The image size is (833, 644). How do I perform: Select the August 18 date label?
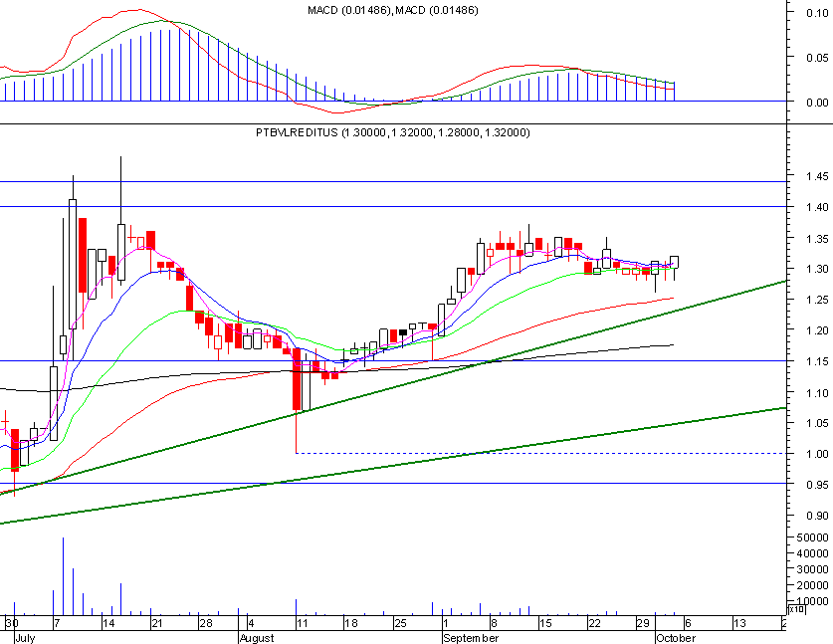(351, 623)
